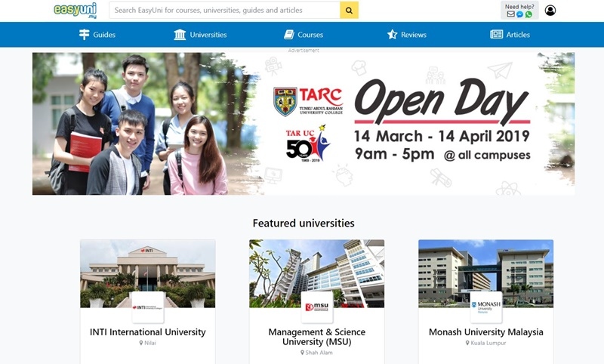The height and width of the screenshot is (364, 604).
Task: Open the WhatsApp help icon
Action: click(528, 14)
